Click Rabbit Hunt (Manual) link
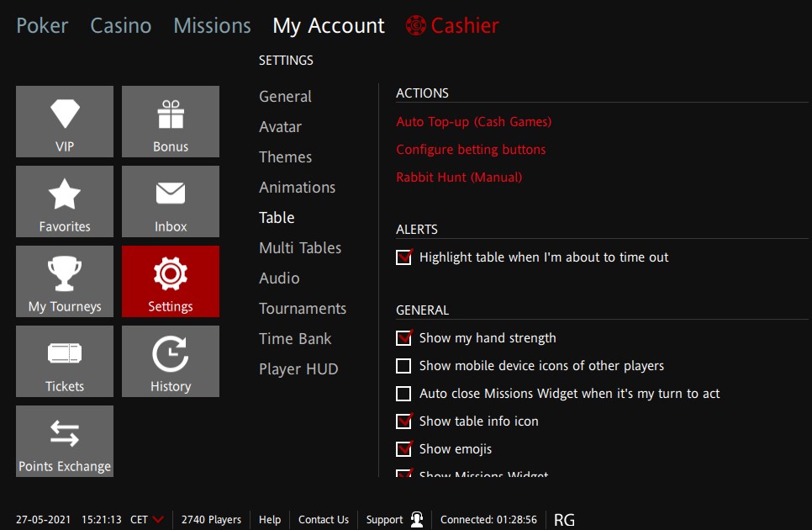This screenshot has height=530, width=812. tap(459, 178)
